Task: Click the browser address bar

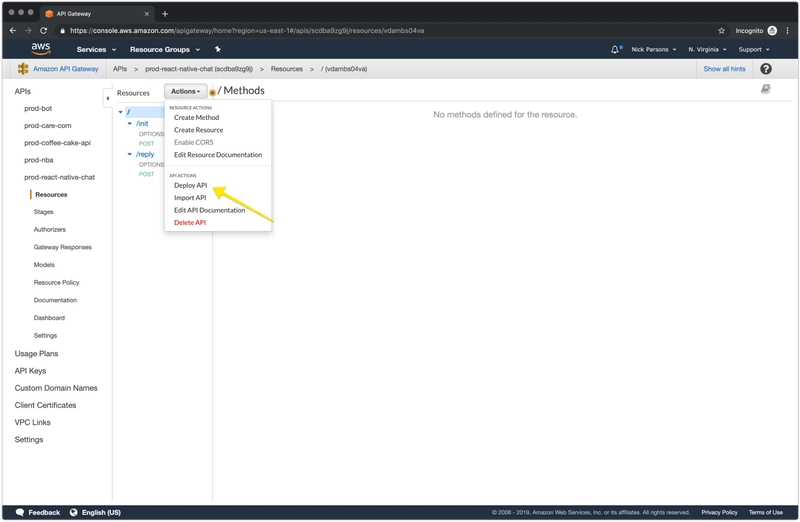Action: 383,31
